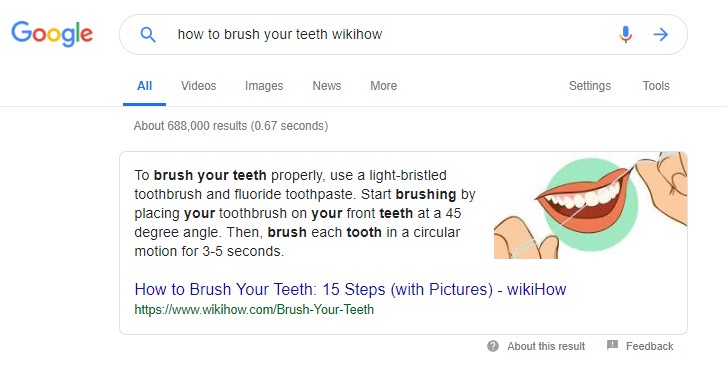727x368 pixels.
Task: Click the featured snippet paragraph text
Action: (305, 213)
